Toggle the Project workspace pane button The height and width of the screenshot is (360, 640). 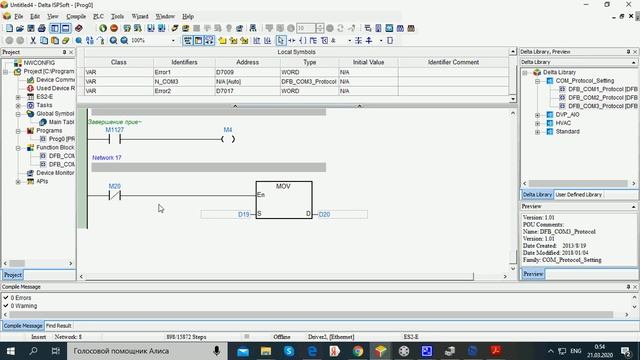(x=55, y=28)
